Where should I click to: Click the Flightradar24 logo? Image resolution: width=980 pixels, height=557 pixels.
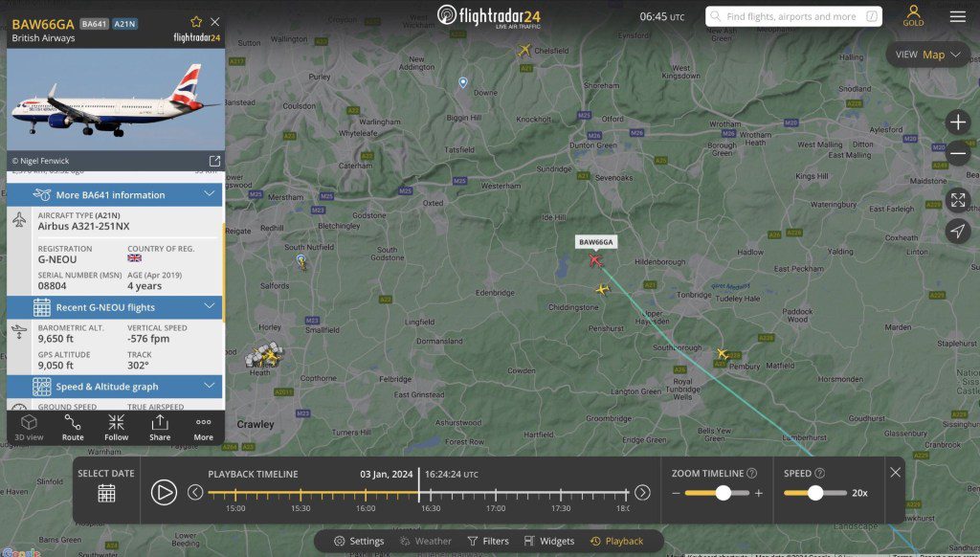[x=489, y=16]
